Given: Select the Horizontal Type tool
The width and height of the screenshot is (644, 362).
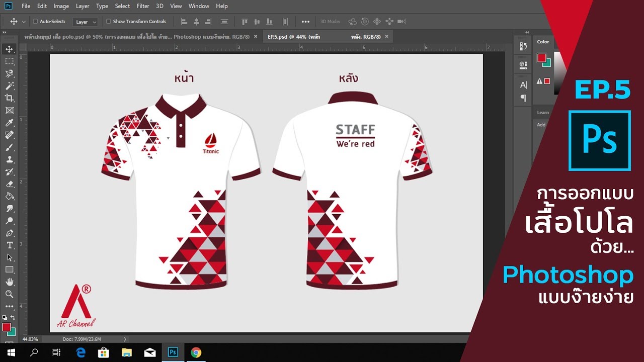Looking at the screenshot, I should pos(10,245).
